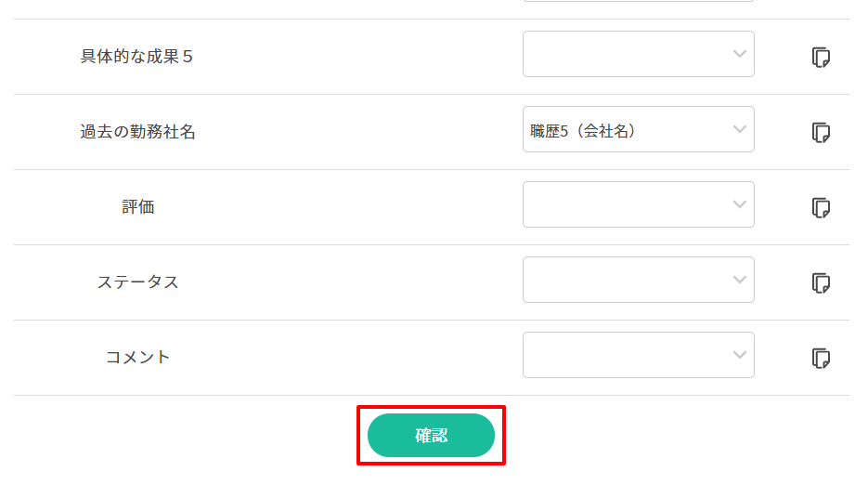Click the ステータス label text

(137, 282)
